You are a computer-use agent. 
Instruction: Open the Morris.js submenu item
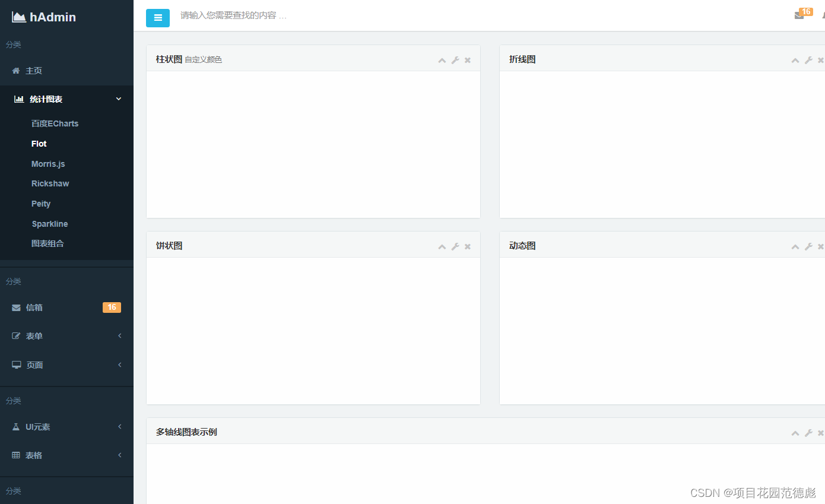point(48,164)
